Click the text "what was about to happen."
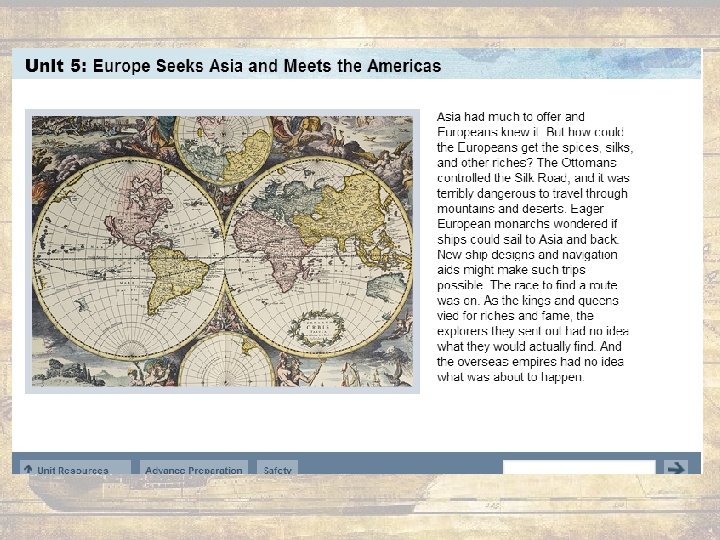Screen dimensions: 720x540 click(x=510, y=377)
